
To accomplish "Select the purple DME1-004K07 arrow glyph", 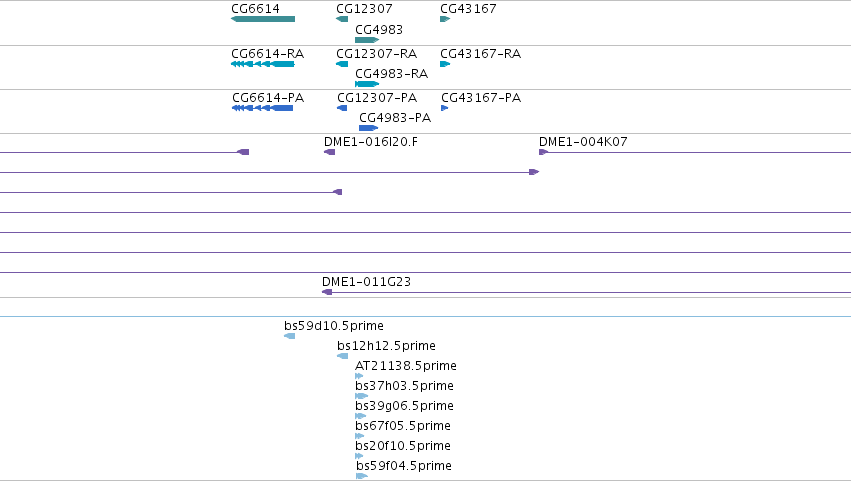I will (x=543, y=152).
